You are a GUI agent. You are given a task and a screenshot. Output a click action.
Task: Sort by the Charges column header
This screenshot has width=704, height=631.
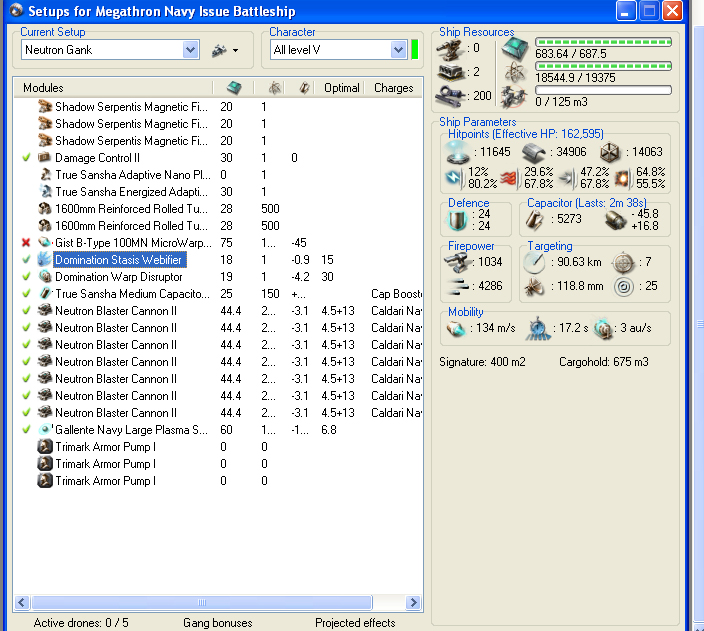coord(394,88)
